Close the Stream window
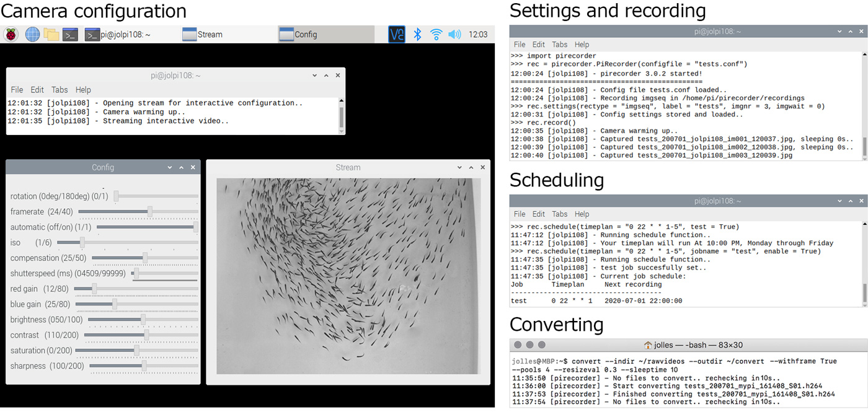The width and height of the screenshot is (868, 412). tap(483, 167)
